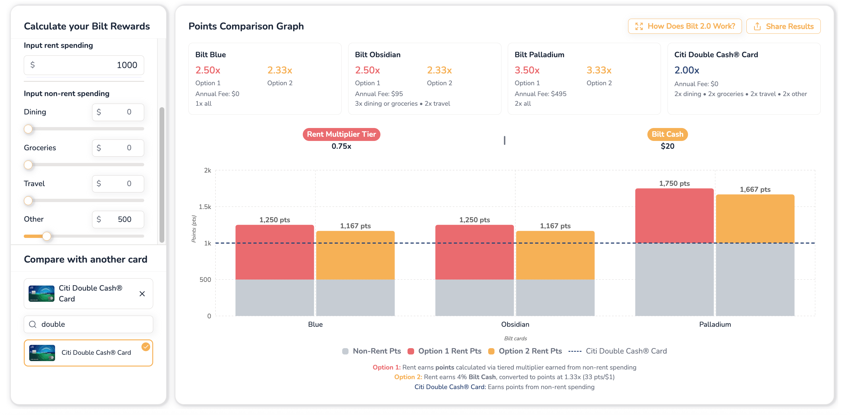Viewport: 868px width, 415px height.
Task: Select the Bilt Palladium summary card
Action: (x=584, y=79)
